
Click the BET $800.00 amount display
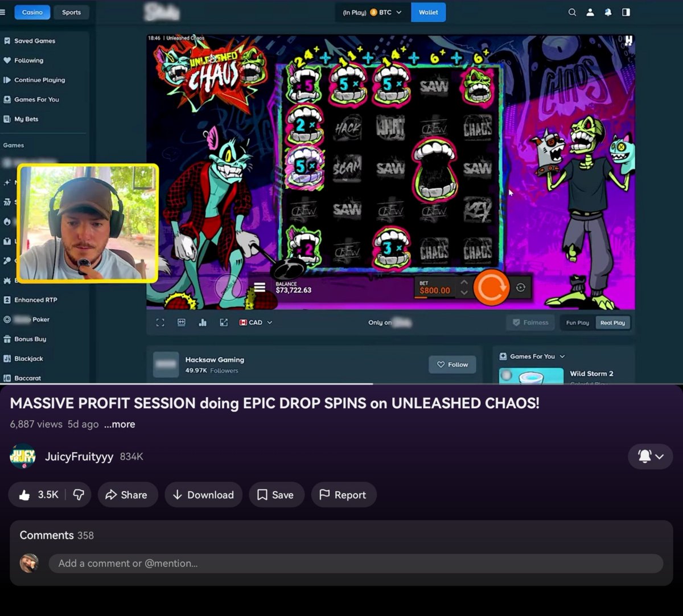(x=435, y=288)
